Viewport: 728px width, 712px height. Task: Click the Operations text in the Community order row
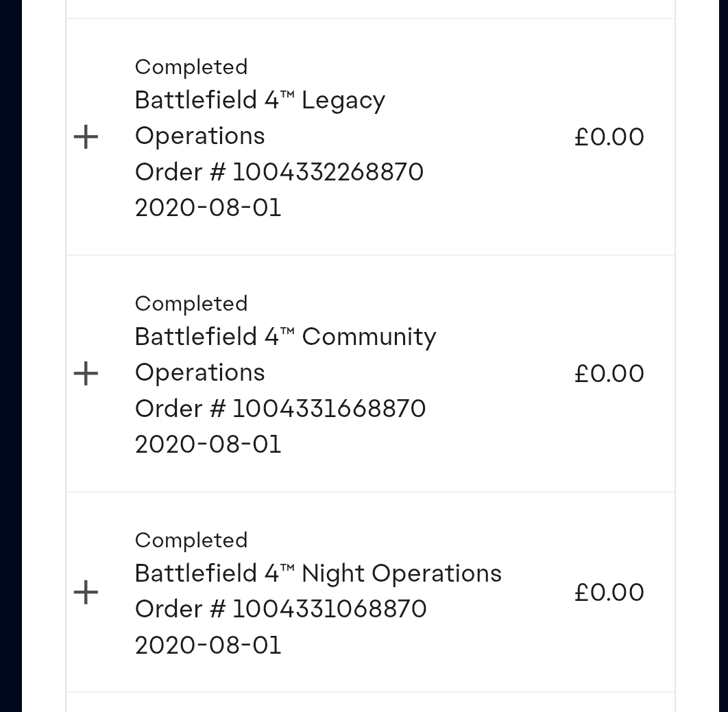(x=199, y=373)
